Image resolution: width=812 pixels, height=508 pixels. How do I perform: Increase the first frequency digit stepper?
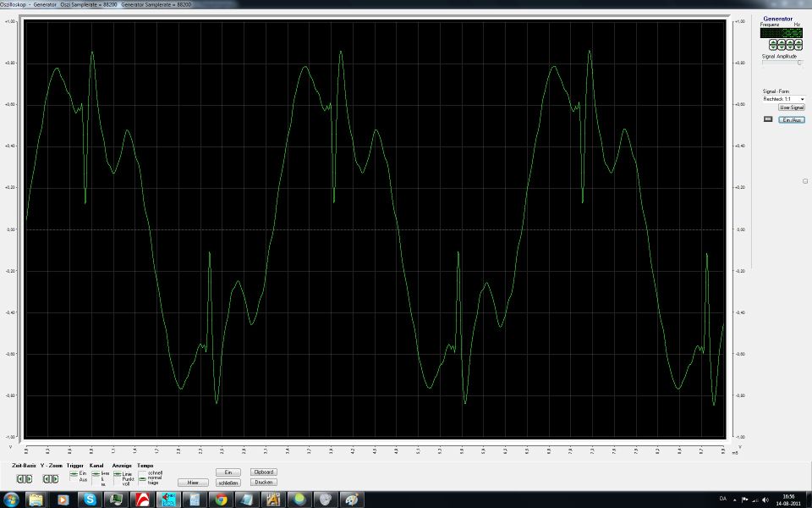[773, 42]
